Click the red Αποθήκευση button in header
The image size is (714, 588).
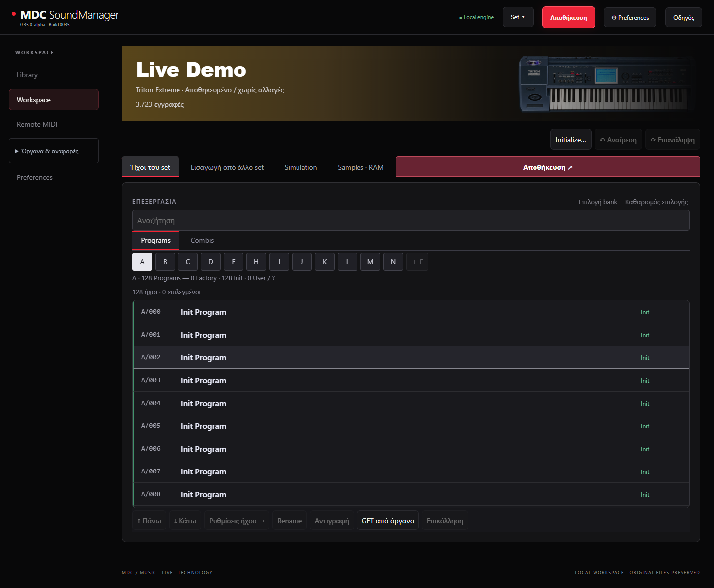pyautogui.click(x=568, y=17)
